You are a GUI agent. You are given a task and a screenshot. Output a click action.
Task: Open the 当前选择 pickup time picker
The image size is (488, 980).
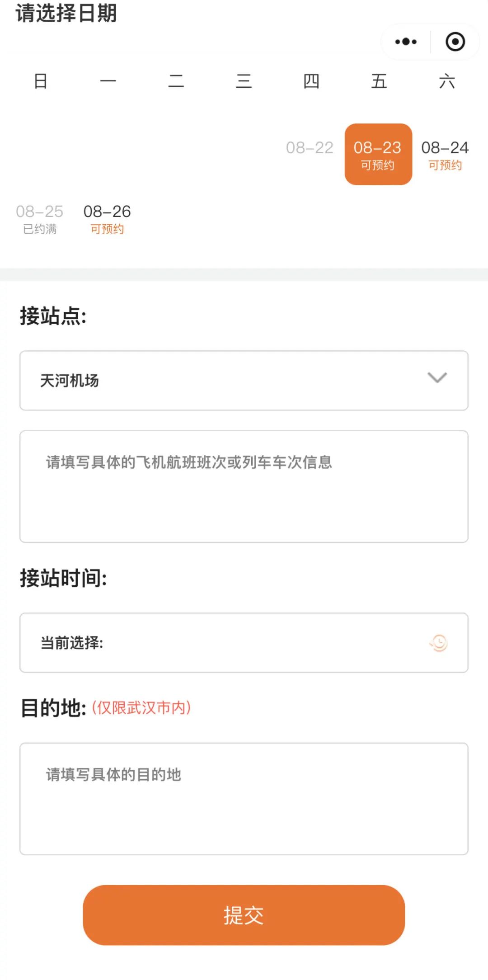tap(226, 642)
